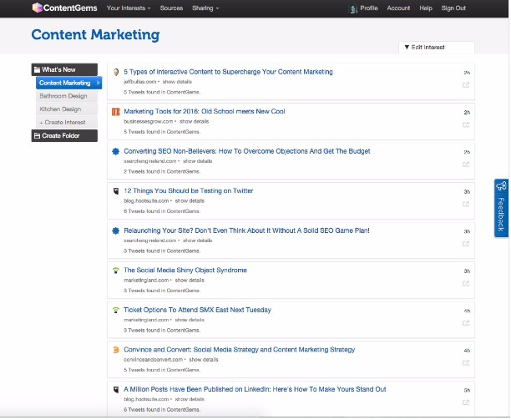Click share icon on Ticket Options SMX article
The height and width of the screenshot is (420, 511).
[x=466, y=323]
